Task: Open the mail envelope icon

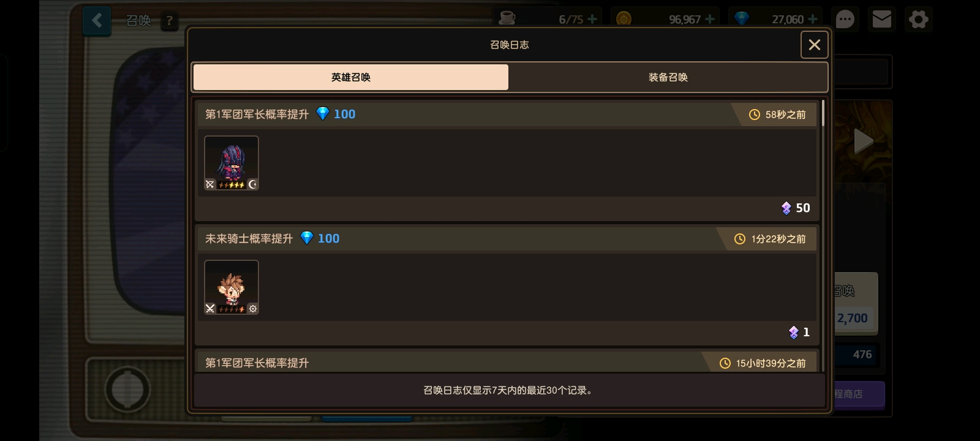Action: pos(881,20)
